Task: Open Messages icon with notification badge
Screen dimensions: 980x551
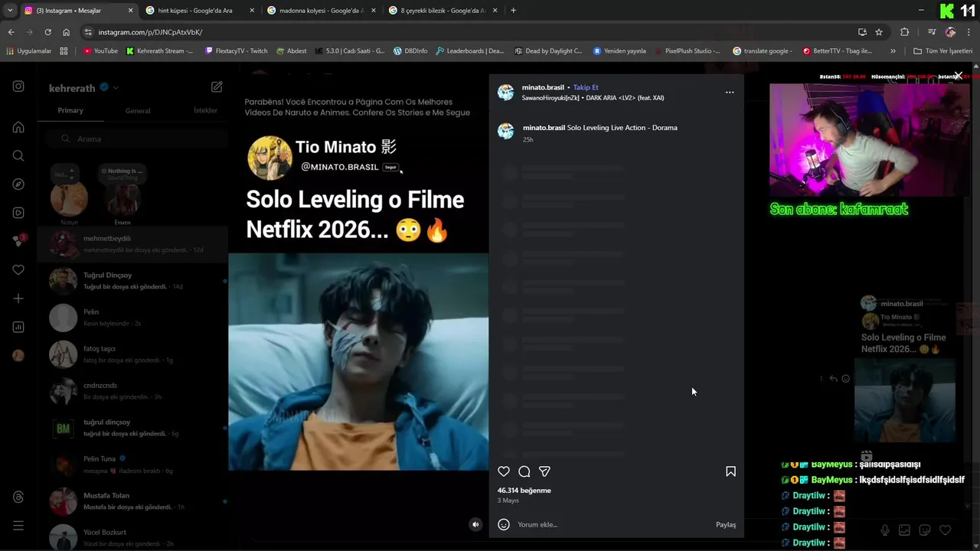Action: [18, 241]
